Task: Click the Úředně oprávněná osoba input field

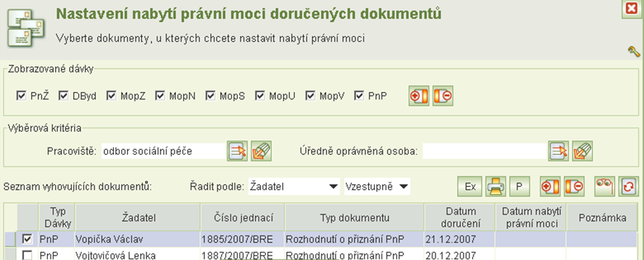Action: 483,151
